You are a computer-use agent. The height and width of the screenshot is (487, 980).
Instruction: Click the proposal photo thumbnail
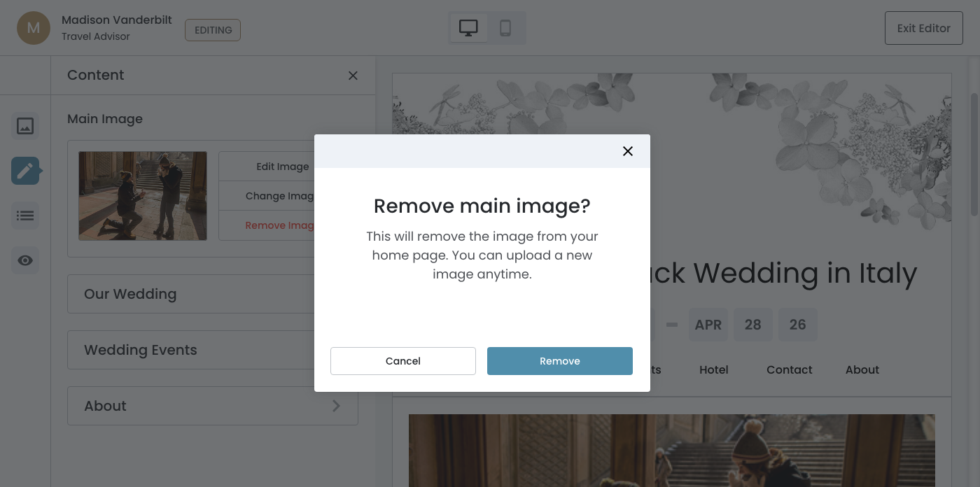(x=143, y=196)
